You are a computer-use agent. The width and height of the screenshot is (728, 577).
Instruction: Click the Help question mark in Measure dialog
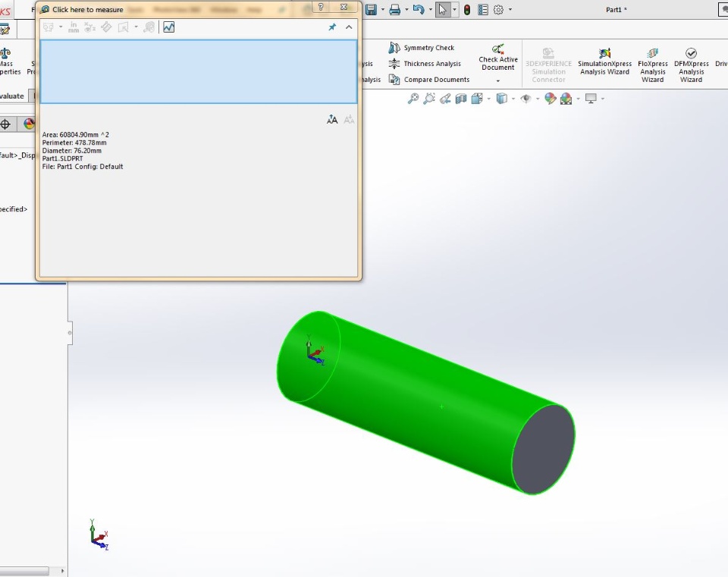320,7
